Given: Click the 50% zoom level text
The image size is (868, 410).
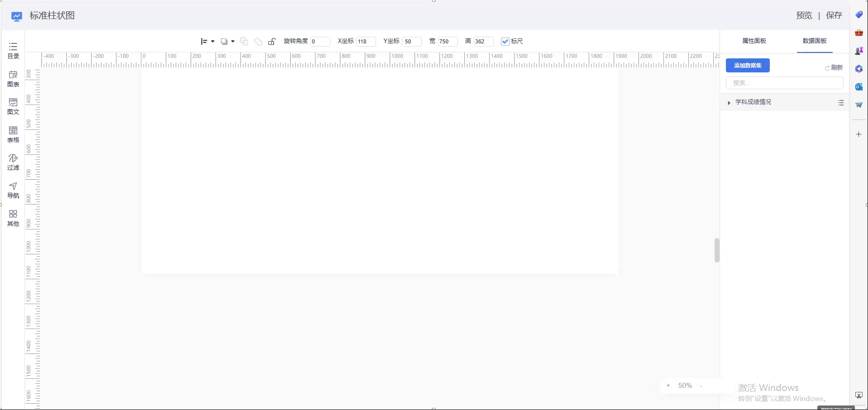Looking at the screenshot, I should 685,386.
